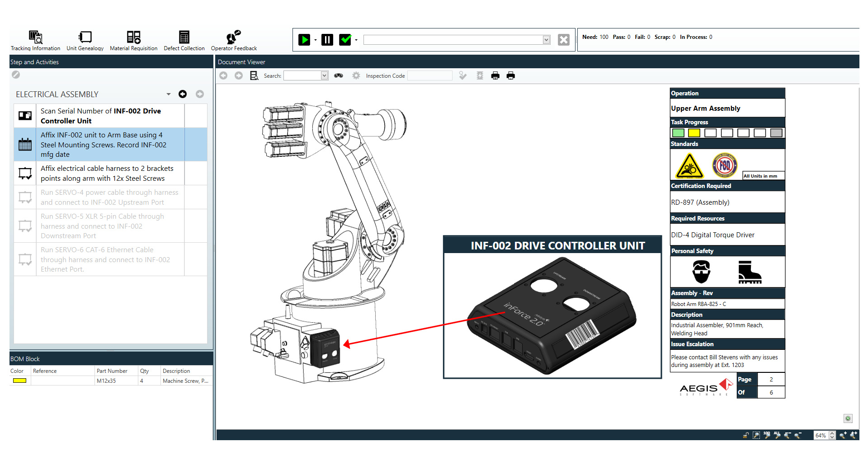Click the gear settings icon in Document Viewer
This screenshot has width=868, height=470.
pos(356,75)
